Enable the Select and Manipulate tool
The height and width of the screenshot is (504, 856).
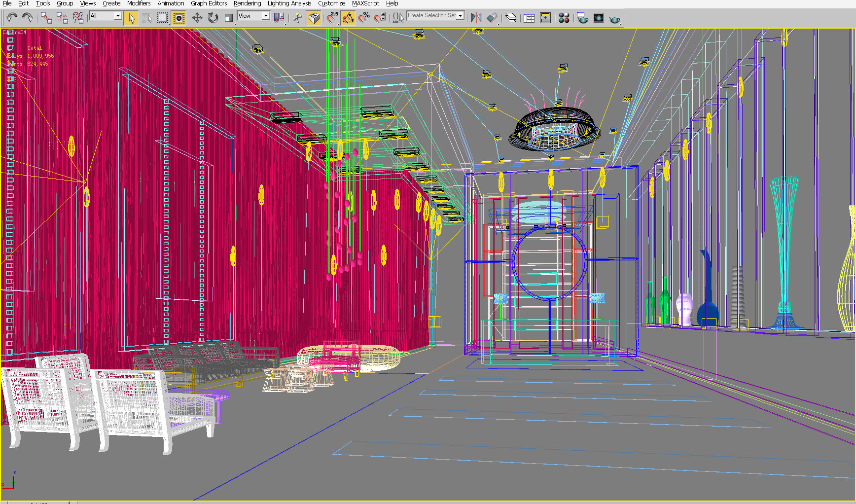(297, 18)
